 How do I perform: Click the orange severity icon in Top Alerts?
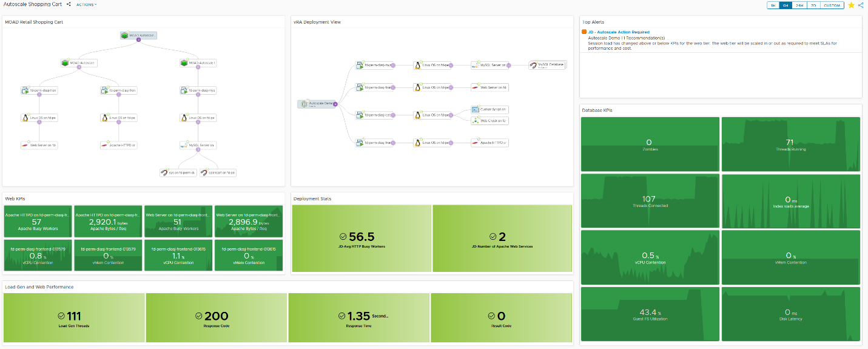(x=584, y=32)
